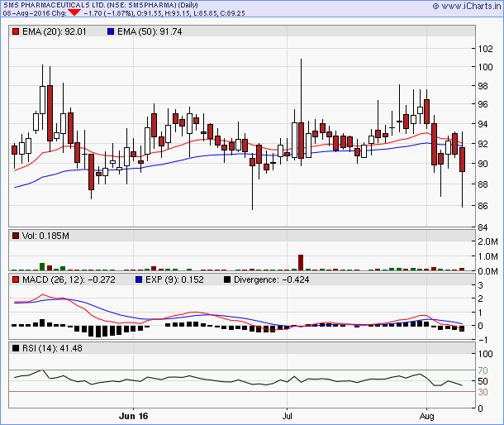Click the blue EXP (9) legend swatch

click(x=139, y=279)
